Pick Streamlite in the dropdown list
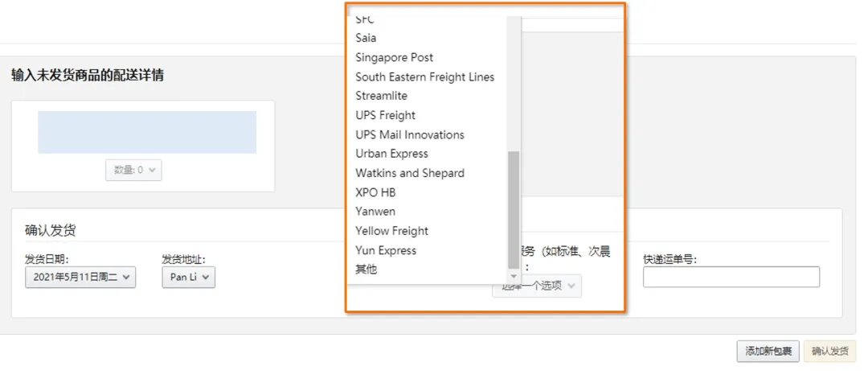868x371 pixels. 381,96
